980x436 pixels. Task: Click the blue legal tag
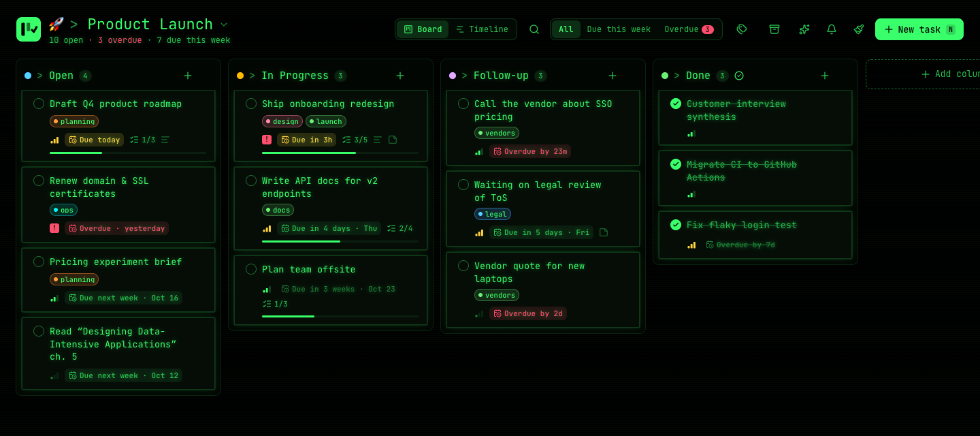coord(493,214)
